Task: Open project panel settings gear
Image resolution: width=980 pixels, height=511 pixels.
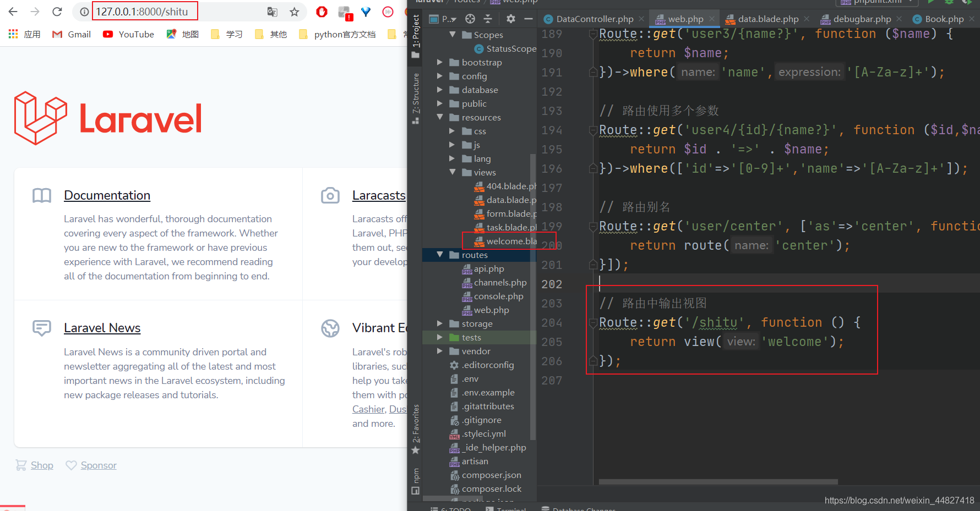Action: point(511,19)
